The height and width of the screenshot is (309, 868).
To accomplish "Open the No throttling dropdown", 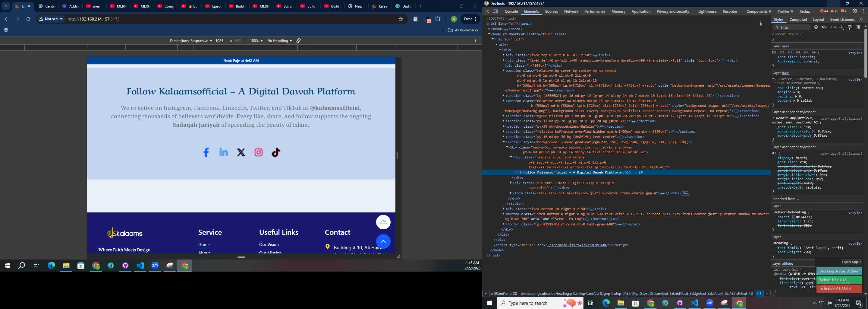I will coord(279,41).
